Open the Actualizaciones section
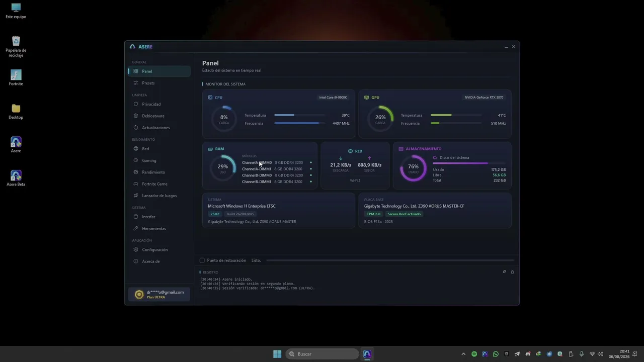The width and height of the screenshot is (644, 362). tap(159, 128)
